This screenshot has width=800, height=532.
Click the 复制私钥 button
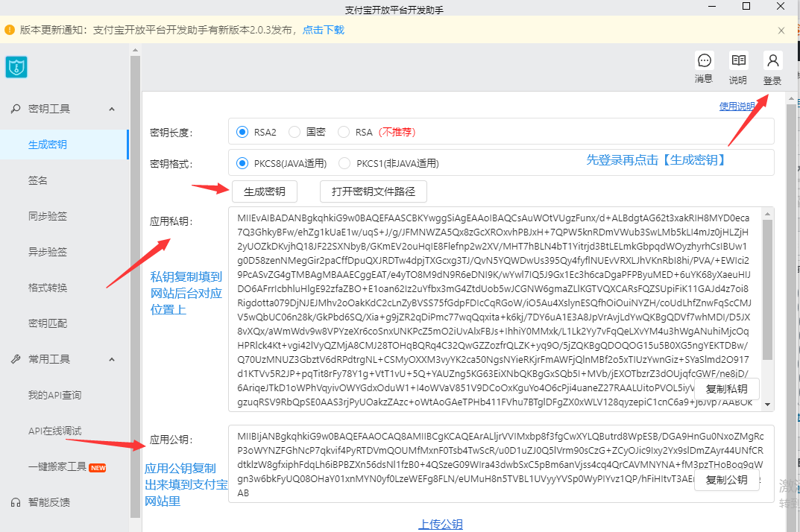pyautogui.click(x=726, y=389)
